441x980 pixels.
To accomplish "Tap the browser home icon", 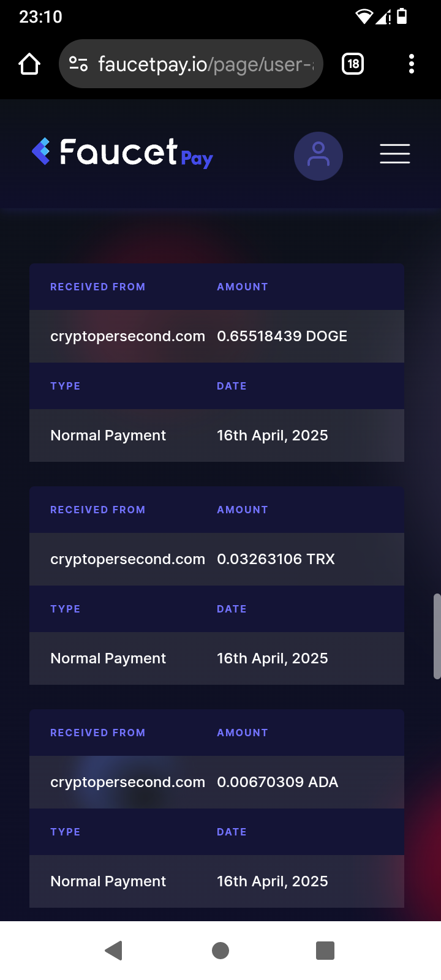I will (x=29, y=64).
